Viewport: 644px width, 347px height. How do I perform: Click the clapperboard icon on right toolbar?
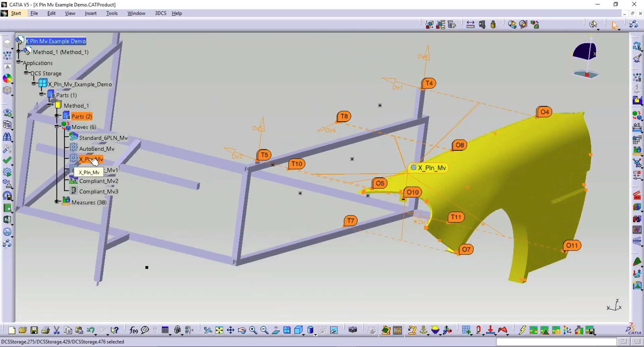pos(637,195)
